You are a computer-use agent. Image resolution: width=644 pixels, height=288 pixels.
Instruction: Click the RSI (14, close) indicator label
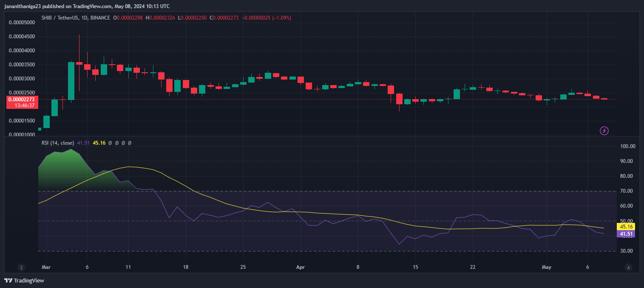[58, 143]
